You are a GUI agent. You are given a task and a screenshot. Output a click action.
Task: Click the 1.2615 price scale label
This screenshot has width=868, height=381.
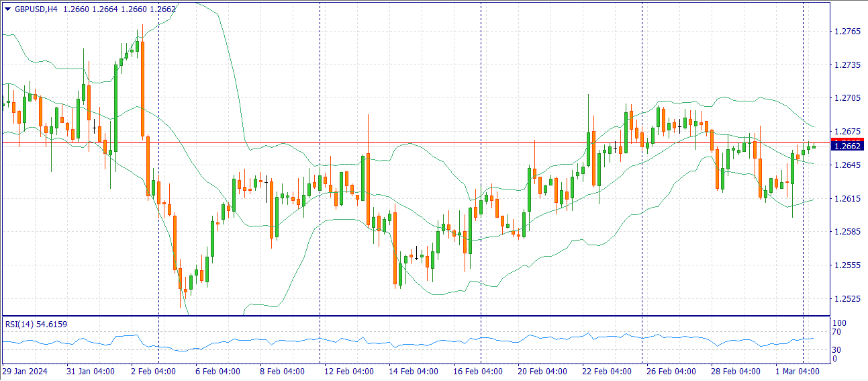pos(846,198)
